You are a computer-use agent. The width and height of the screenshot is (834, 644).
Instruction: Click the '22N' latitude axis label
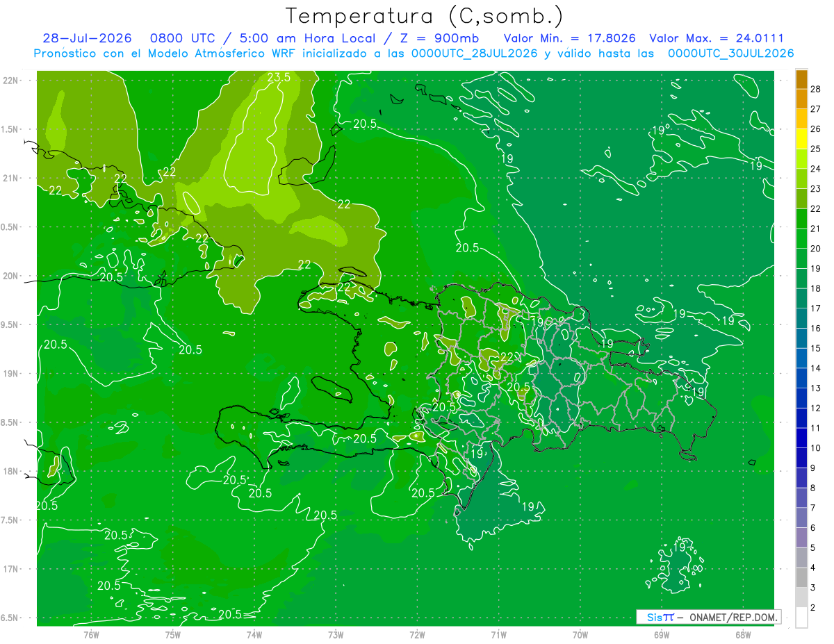(10, 81)
